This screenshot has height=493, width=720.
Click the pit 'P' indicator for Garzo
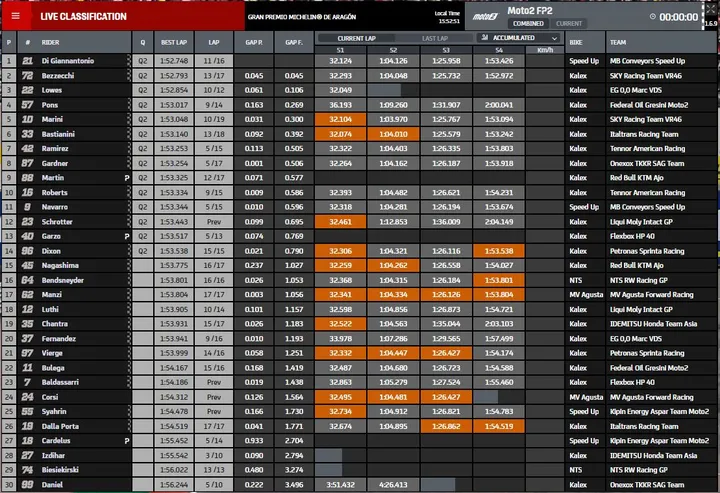point(127,236)
